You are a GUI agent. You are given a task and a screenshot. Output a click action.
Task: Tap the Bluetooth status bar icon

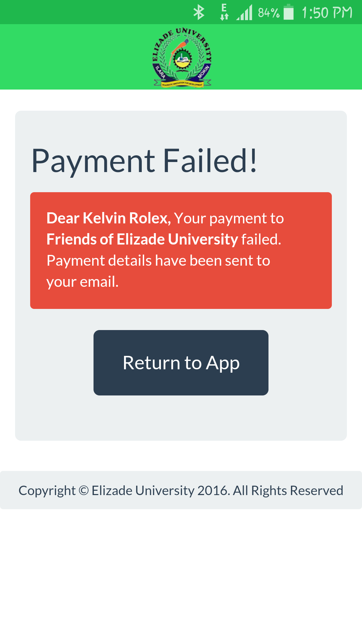[199, 12]
